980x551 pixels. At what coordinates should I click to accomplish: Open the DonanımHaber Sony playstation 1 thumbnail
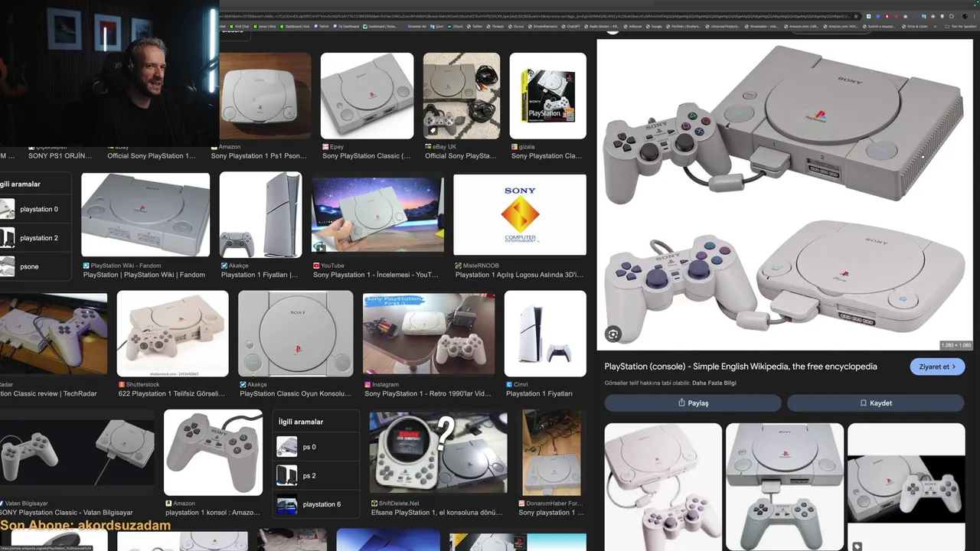click(x=551, y=452)
